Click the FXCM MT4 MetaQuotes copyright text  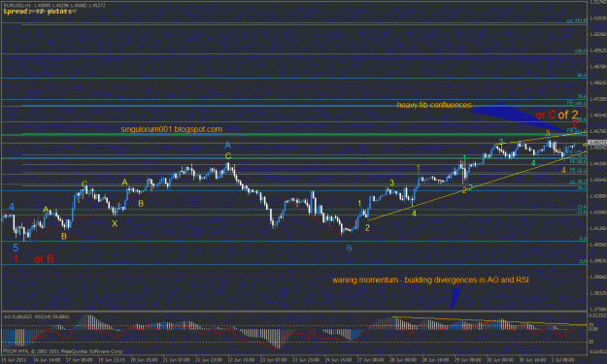63,351
